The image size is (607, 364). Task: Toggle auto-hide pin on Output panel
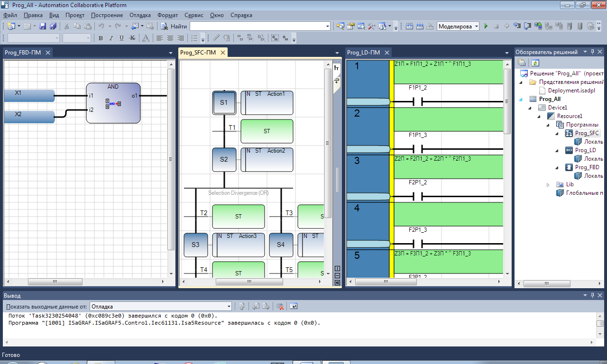coord(592,295)
